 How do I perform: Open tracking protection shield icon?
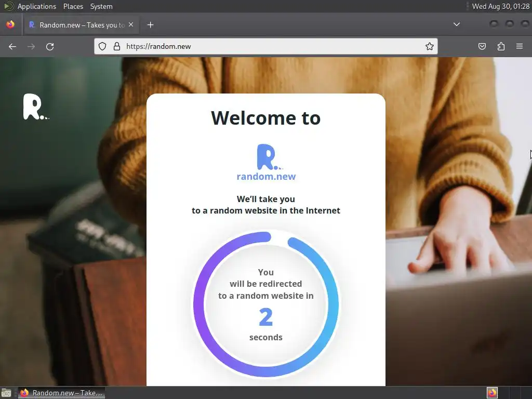102,46
